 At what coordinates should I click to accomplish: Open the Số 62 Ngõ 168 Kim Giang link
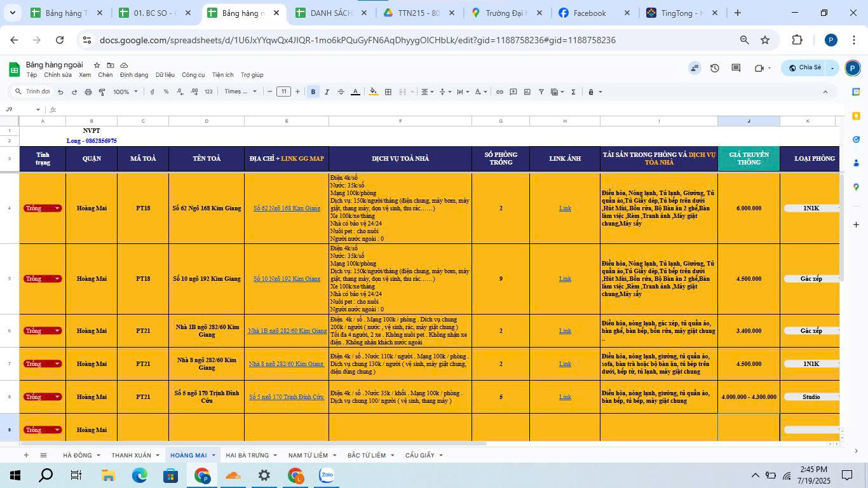(287, 208)
